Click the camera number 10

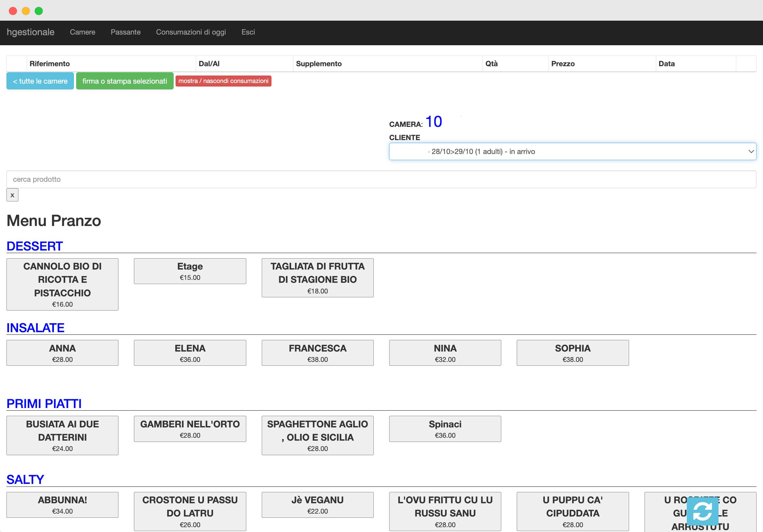click(x=434, y=122)
